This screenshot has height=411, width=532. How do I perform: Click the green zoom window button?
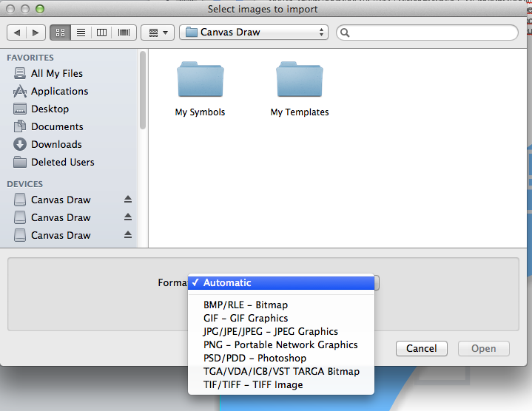click(x=40, y=9)
